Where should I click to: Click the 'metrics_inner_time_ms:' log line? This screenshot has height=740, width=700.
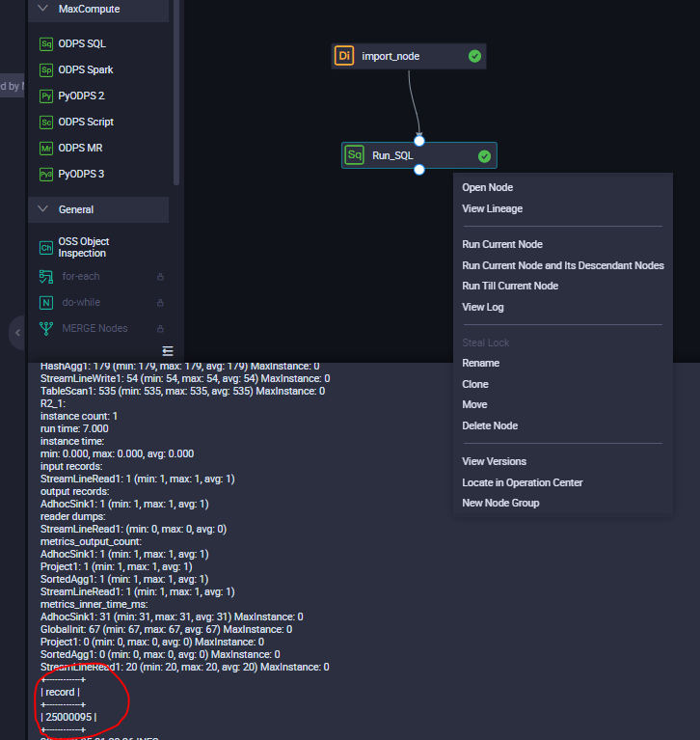click(94, 604)
